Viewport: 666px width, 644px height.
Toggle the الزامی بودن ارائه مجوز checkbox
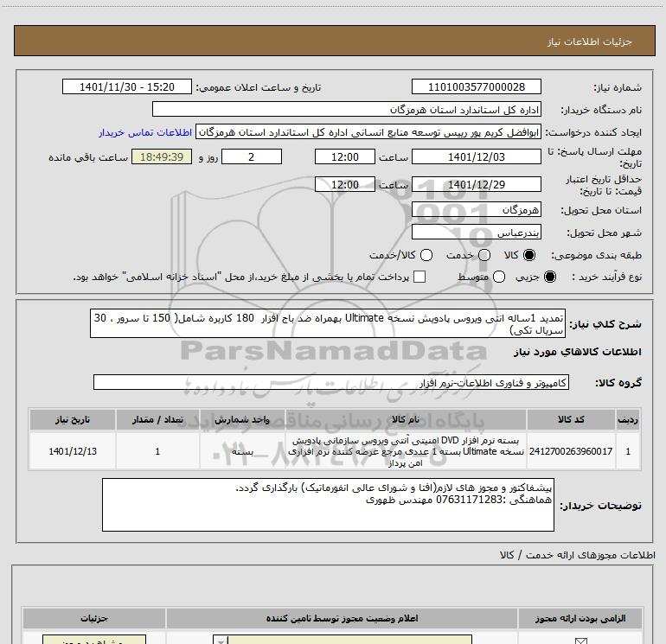point(580,641)
